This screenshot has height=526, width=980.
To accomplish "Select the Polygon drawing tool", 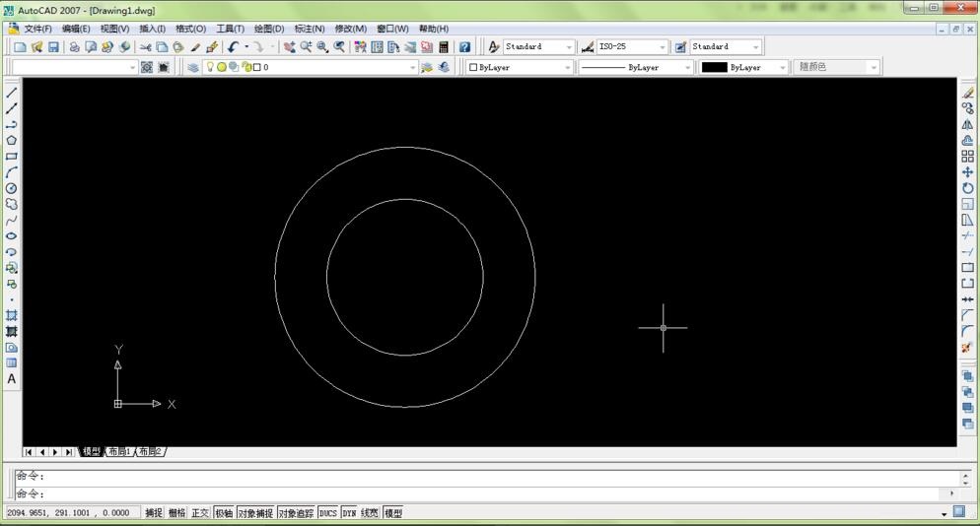I will pyautogui.click(x=12, y=140).
